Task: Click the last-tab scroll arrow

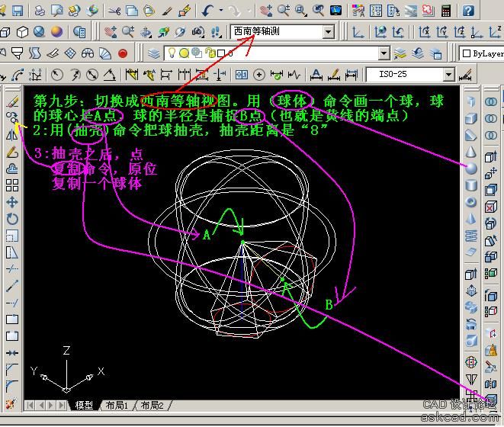Action: [63, 405]
